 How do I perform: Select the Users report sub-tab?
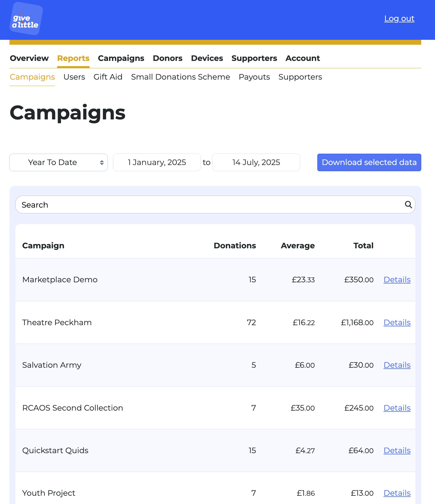click(74, 77)
